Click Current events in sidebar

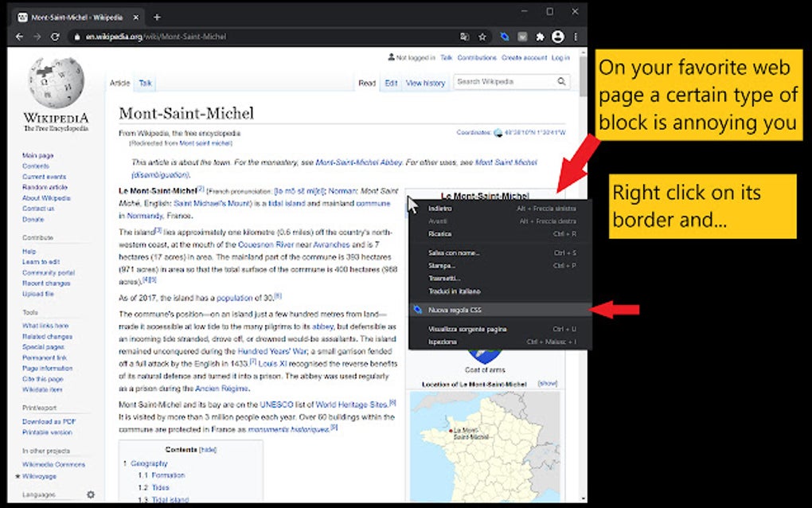click(x=44, y=177)
